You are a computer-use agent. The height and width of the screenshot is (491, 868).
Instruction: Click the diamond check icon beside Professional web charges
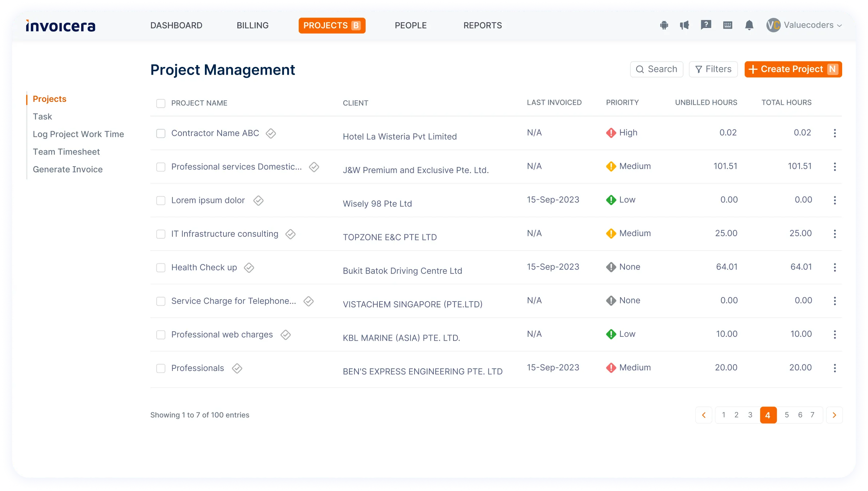pos(286,335)
